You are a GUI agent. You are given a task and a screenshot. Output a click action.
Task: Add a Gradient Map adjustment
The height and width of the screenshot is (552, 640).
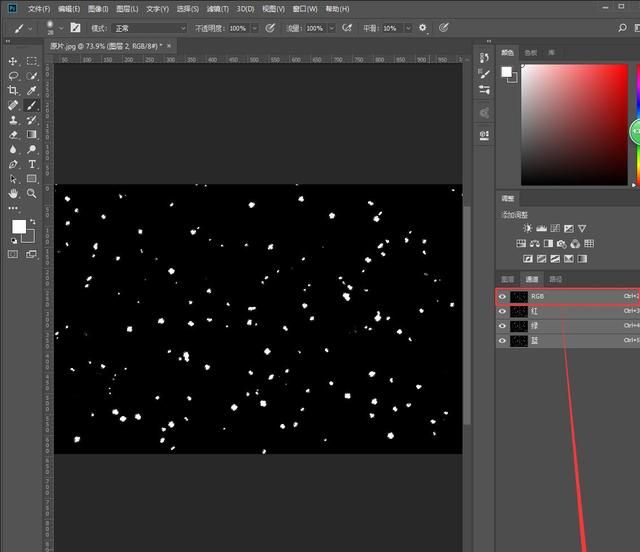582,259
